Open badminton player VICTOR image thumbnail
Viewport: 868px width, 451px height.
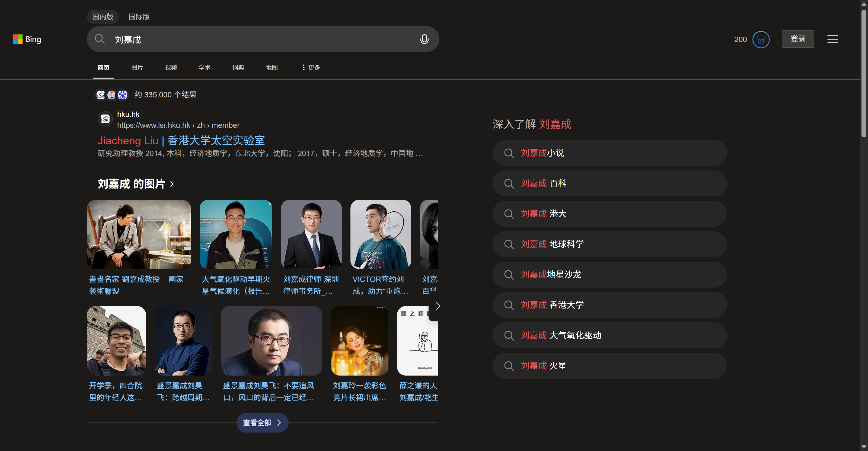pos(380,234)
